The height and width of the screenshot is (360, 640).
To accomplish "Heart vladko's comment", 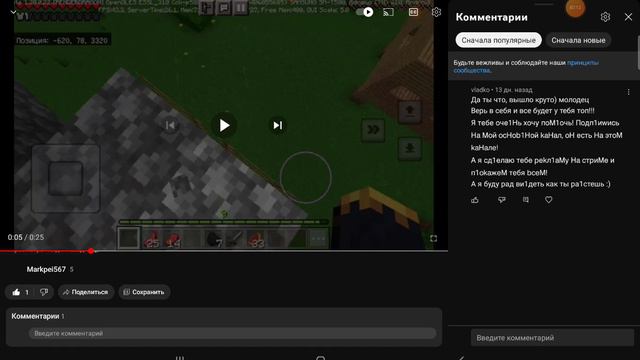I will tap(549, 200).
